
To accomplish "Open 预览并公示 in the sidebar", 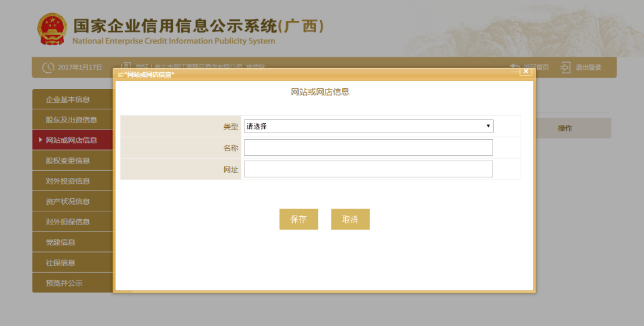I will click(72, 283).
